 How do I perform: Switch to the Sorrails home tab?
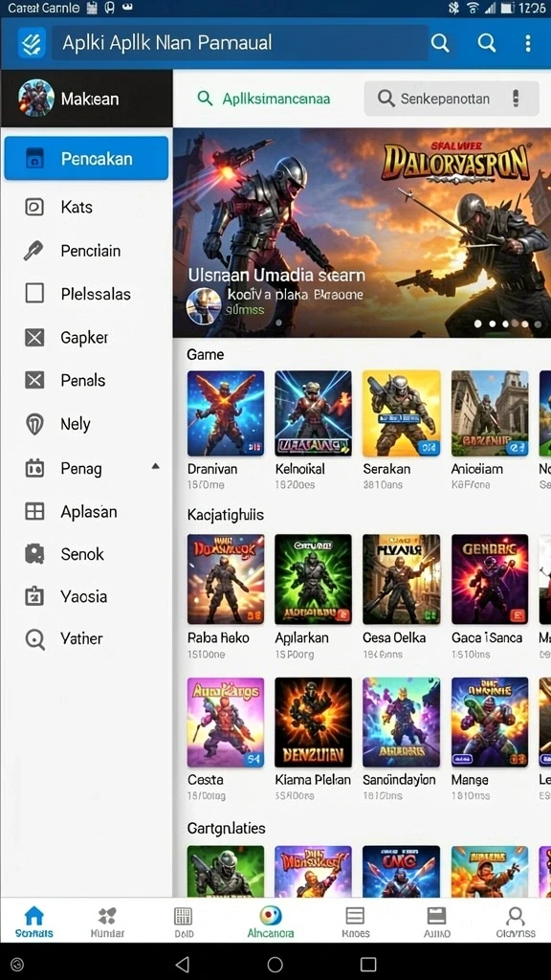tap(33, 922)
